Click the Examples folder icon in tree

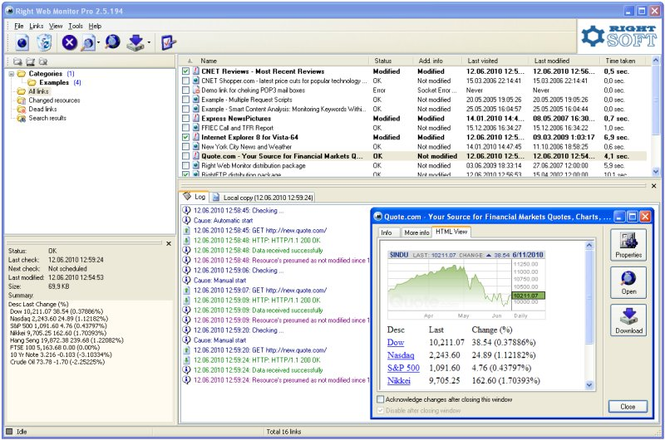pos(32,83)
